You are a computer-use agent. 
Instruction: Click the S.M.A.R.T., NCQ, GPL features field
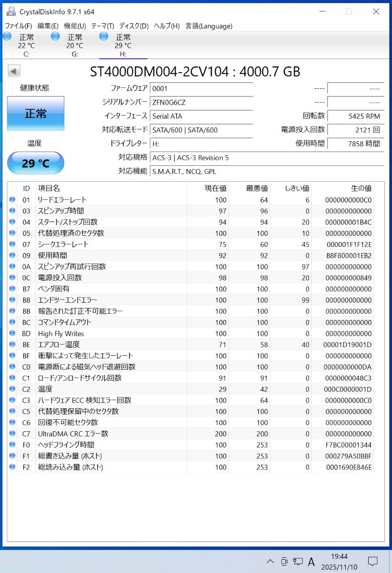point(267,171)
